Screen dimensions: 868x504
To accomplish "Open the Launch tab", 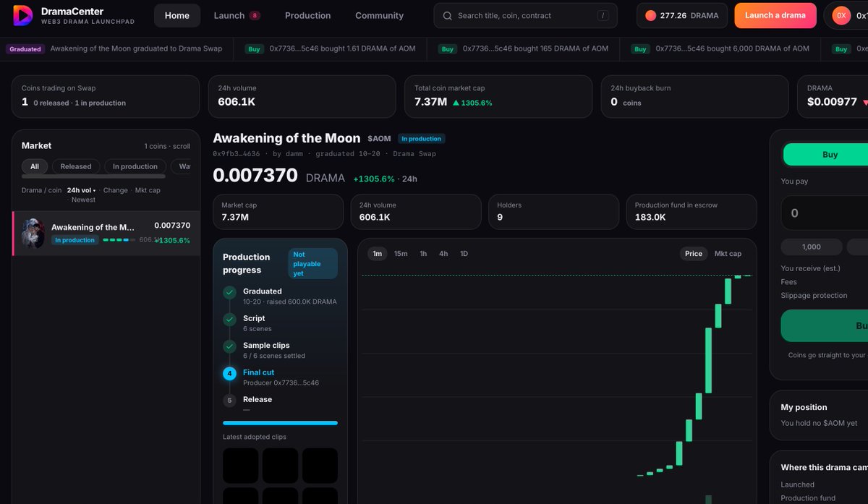I will click(237, 16).
